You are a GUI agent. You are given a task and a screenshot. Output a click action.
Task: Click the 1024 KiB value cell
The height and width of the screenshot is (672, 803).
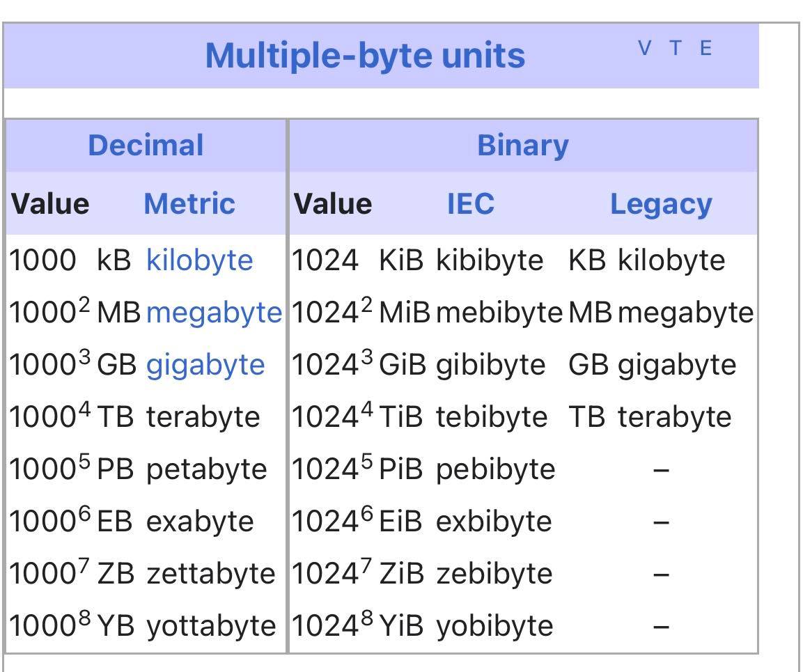click(325, 260)
